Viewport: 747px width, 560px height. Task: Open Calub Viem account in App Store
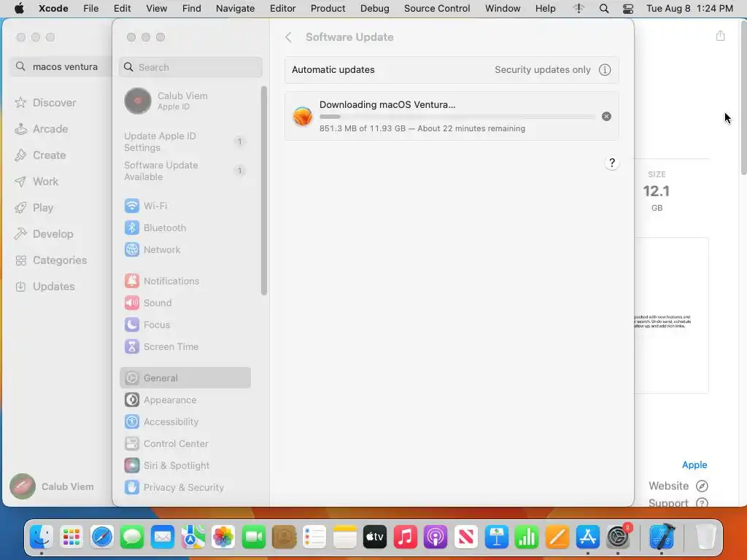point(52,486)
